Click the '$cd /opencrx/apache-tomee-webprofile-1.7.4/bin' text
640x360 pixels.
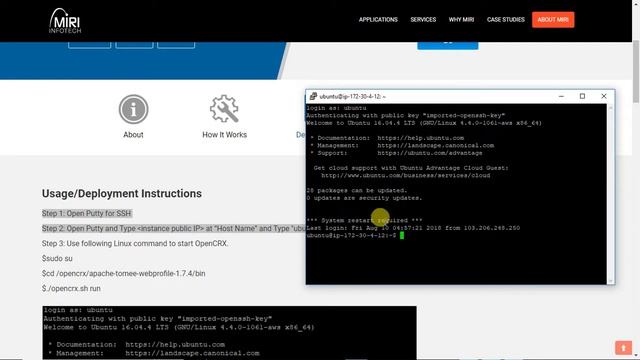[x=124, y=273]
